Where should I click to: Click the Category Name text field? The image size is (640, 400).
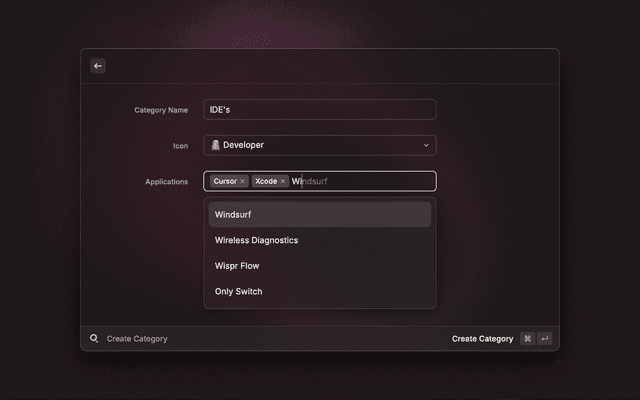(319, 110)
